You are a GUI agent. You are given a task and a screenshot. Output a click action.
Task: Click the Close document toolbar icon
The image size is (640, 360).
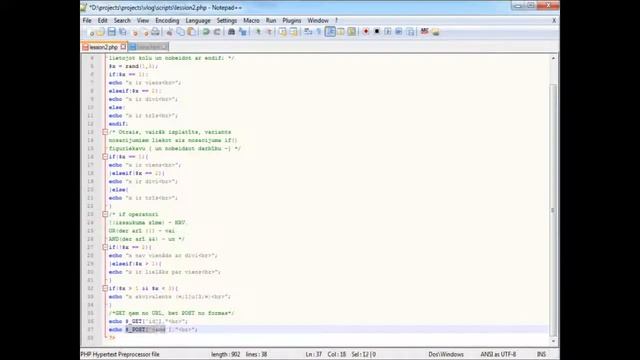(135, 32)
